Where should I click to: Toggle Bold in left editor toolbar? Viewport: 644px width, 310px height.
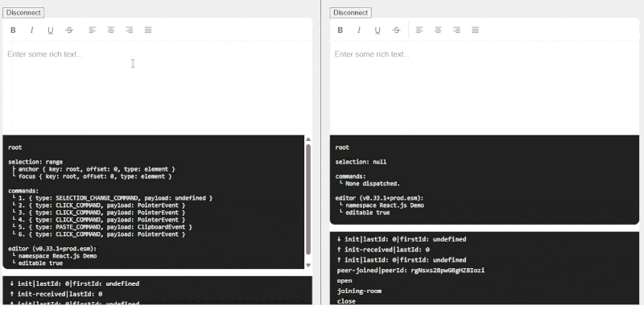[x=13, y=30]
